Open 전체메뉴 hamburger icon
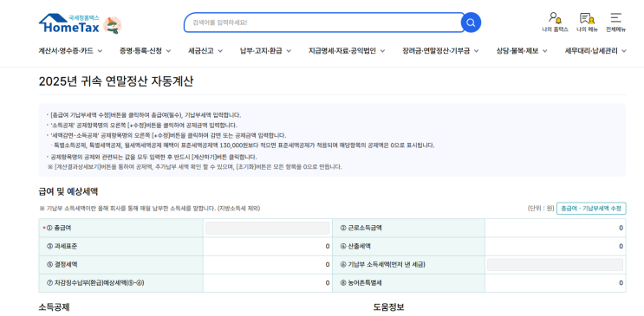 615,23
